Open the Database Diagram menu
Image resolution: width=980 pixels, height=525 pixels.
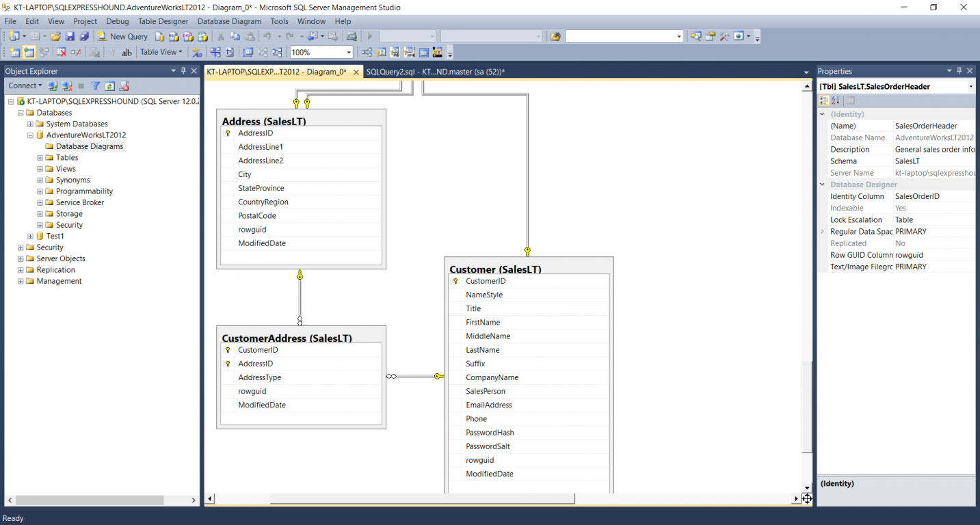(229, 21)
